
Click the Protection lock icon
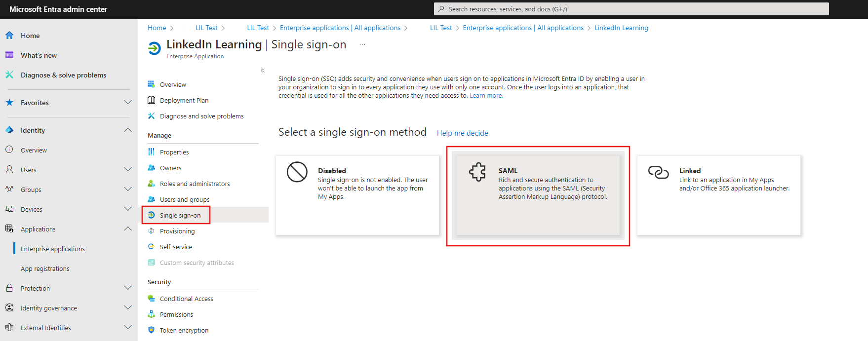9,288
